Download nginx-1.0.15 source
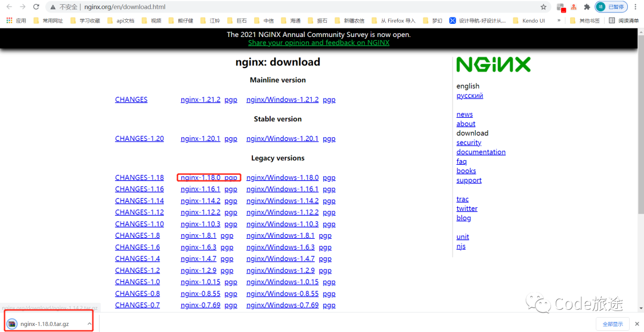The height and width of the screenshot is (332, 644). click(200, 282)
